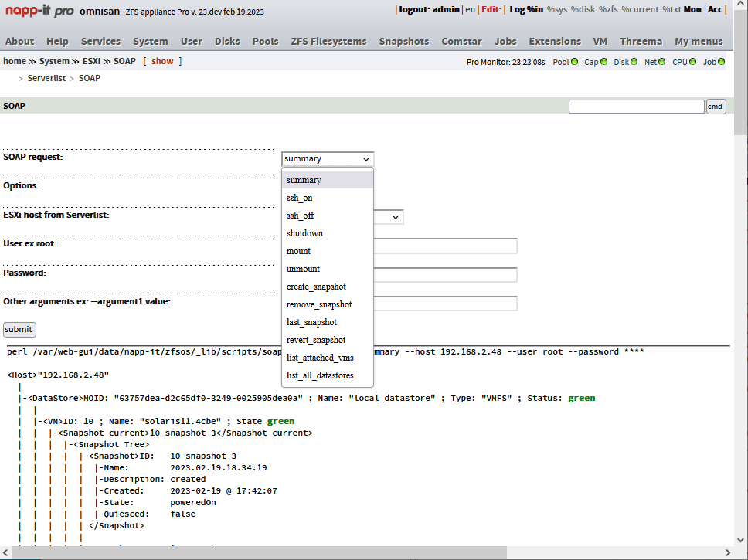Open My menus
Screen dimensions: 748x560
(x=699, y=42)
